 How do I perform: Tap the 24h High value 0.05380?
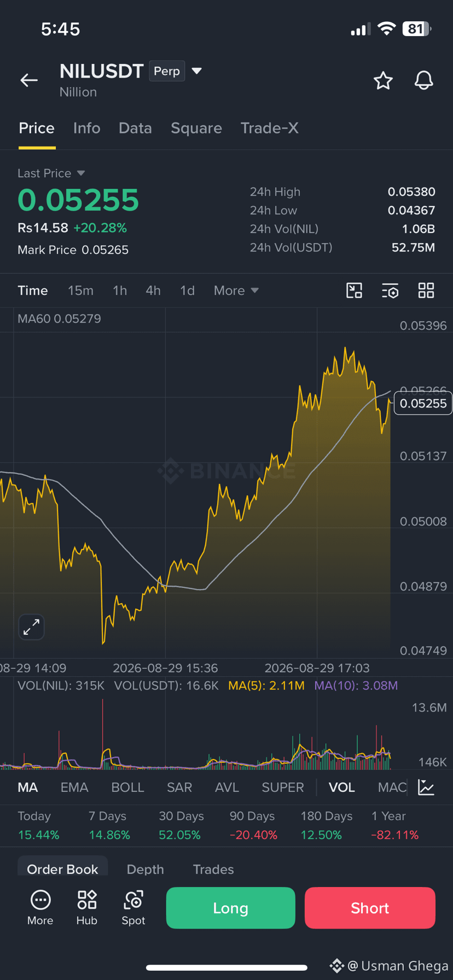tap(411, 192)
